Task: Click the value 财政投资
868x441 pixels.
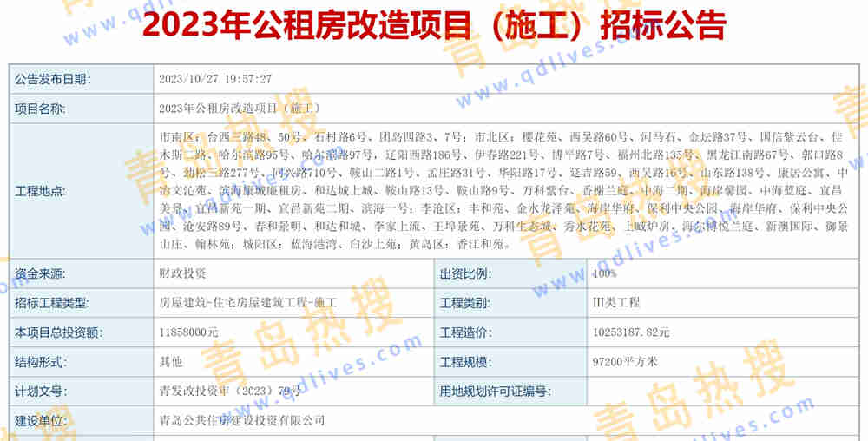Action: [182, 273]
